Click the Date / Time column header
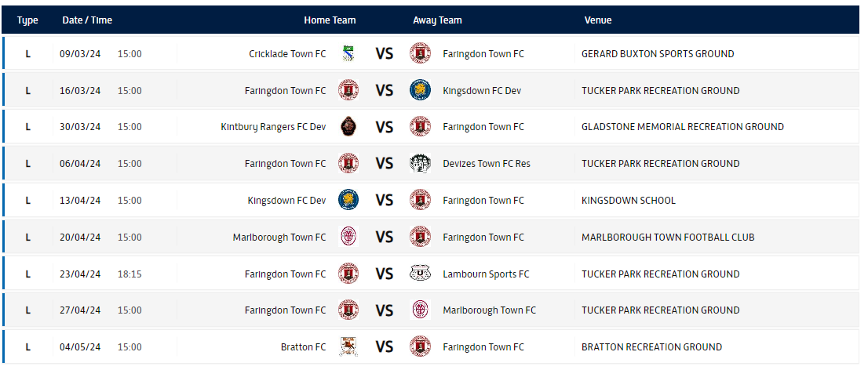This screenshot has width=868, height=370. point(87,20)
